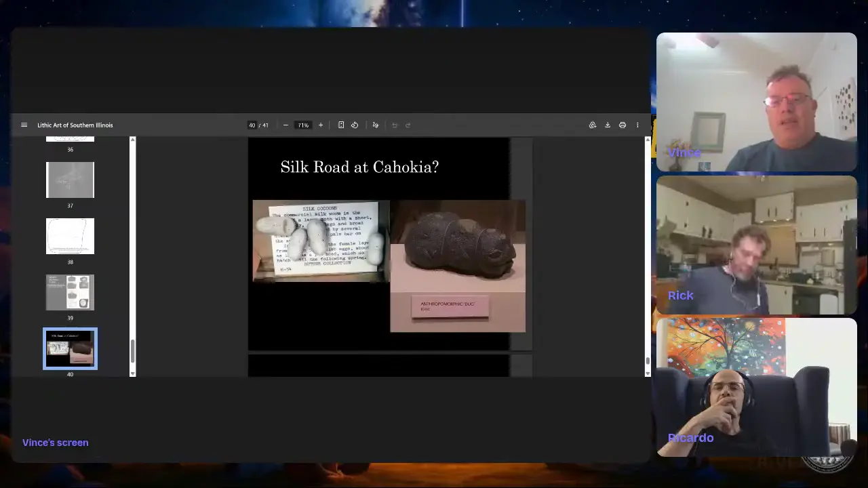Select the page 40 thumbnail
Screen dimensions: 868x488
click(70, 348)
